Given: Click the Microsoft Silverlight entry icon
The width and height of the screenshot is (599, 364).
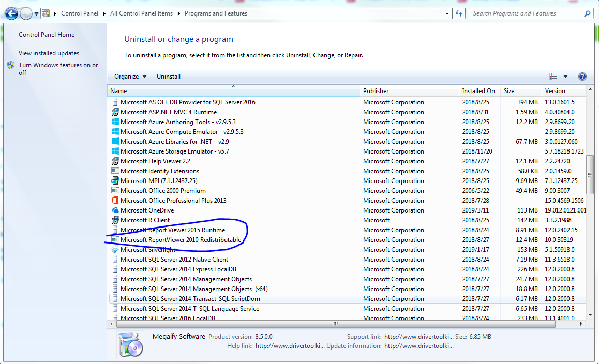Looking at the screenshot, I should [115, 249].
